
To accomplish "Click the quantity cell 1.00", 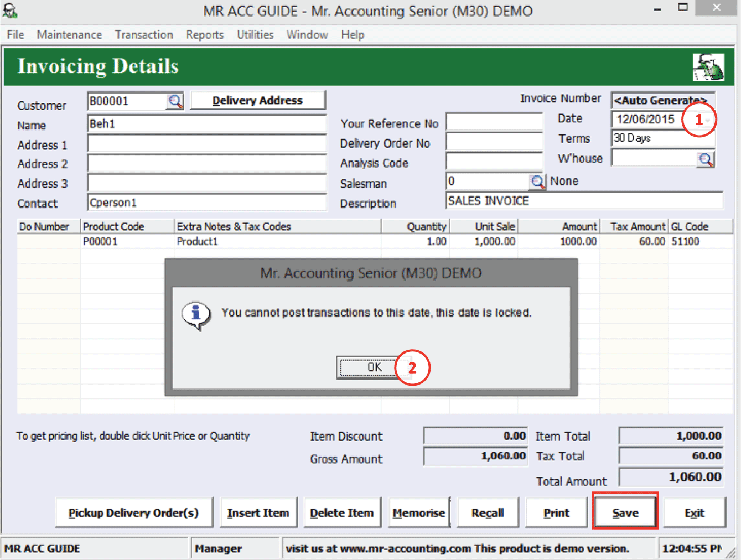I will click(x=415, y=242).
